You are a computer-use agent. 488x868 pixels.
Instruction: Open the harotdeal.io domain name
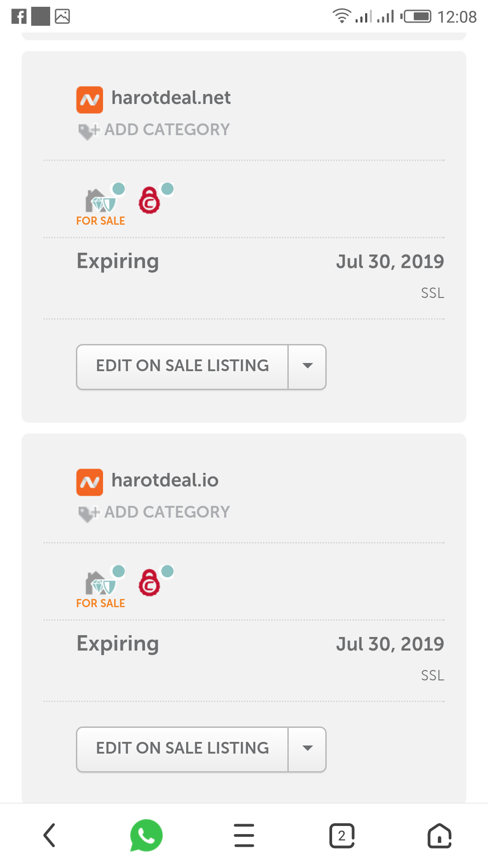coord(165,481)
